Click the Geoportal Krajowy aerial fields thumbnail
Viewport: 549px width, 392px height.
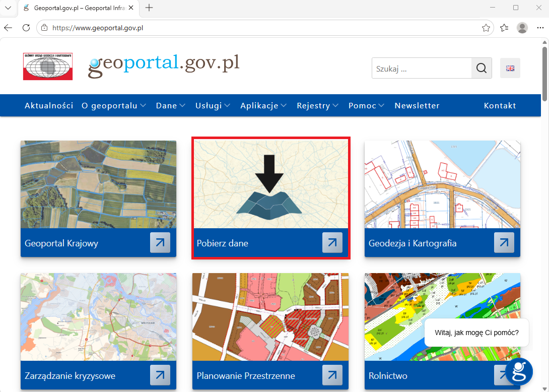tap(98, 184)
